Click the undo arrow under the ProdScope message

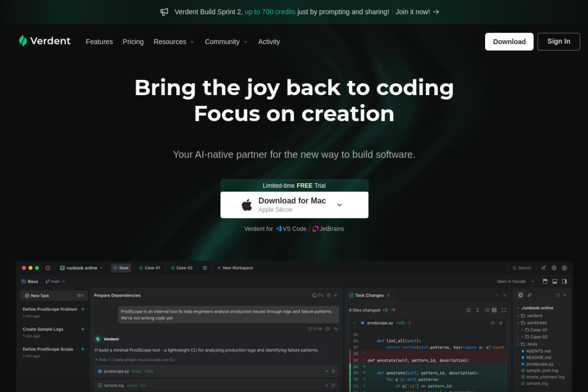pos(336,329)
